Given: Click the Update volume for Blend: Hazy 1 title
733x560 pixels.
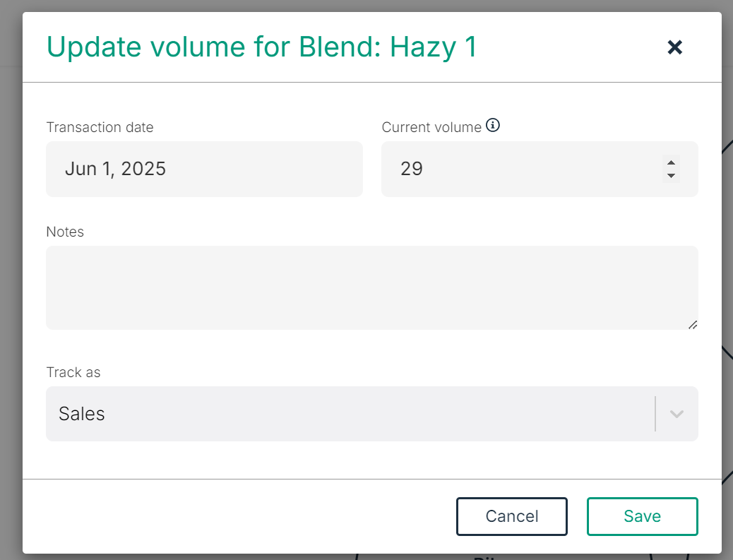Looking at the screenshot, I should pos(262,47).
